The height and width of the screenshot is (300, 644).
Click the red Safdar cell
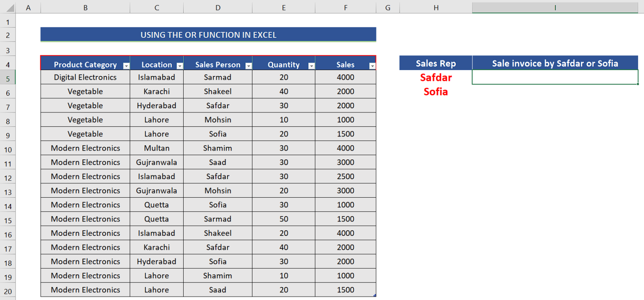tap(436, 77)
